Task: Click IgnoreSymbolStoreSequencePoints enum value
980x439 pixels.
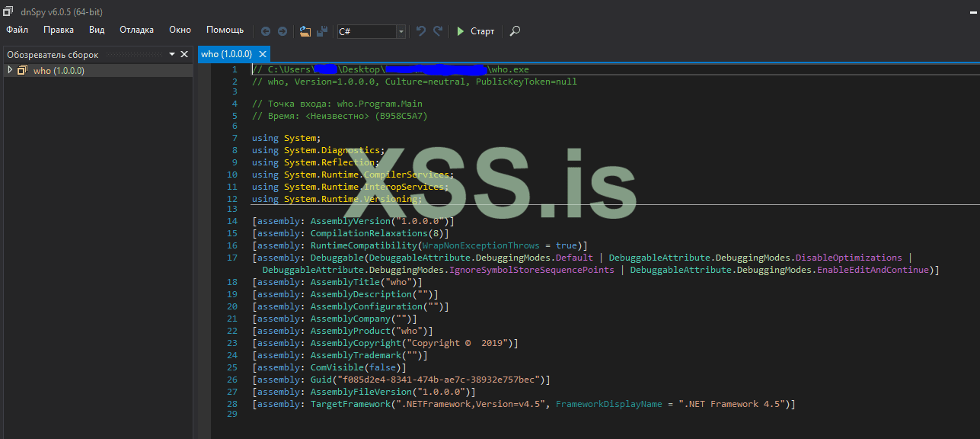Action: (x=531, y=270)
